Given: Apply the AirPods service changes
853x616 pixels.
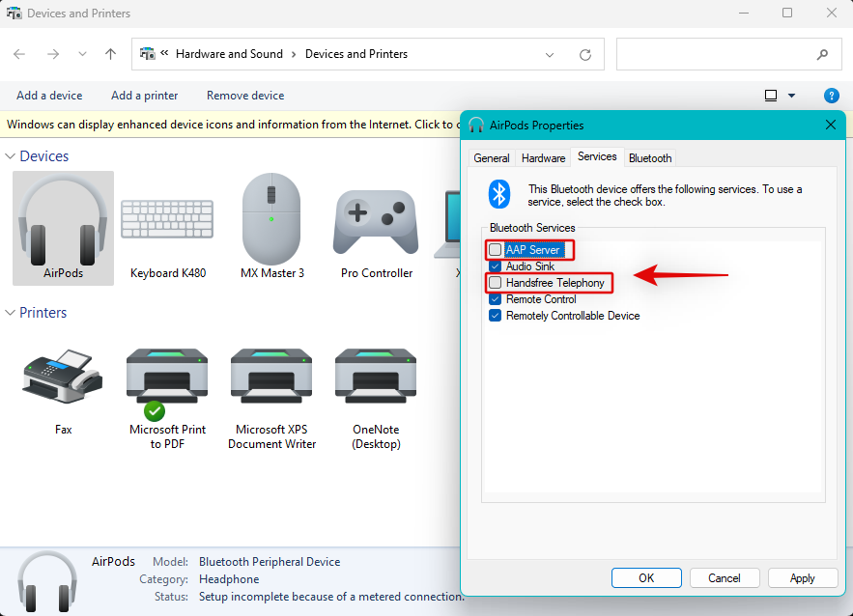Looking at the screenshot, I should click(x=803, y=578).
